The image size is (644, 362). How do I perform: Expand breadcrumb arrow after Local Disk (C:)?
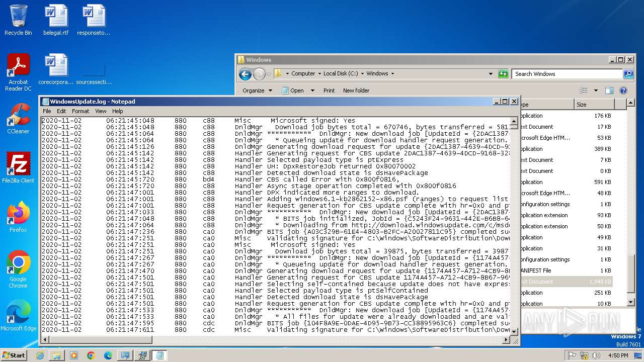(362, 73)
